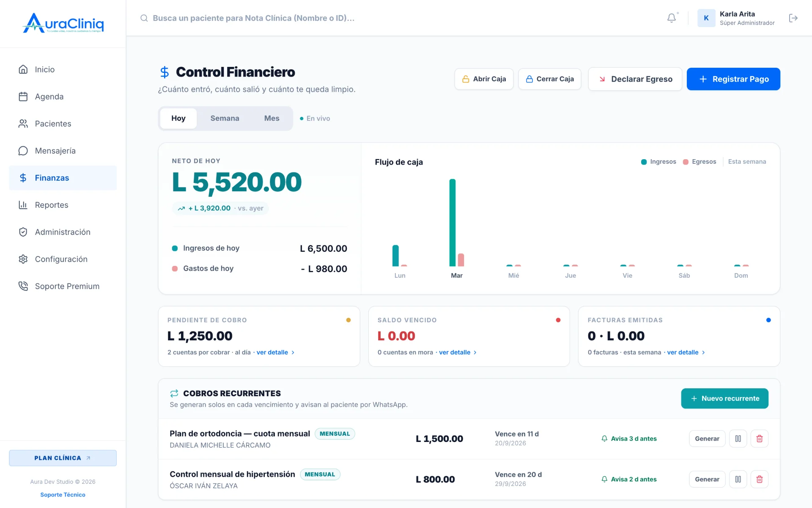The image size is (812, 508).
Task: Open Agenda in the sidebar
Action: coord(63,97)
